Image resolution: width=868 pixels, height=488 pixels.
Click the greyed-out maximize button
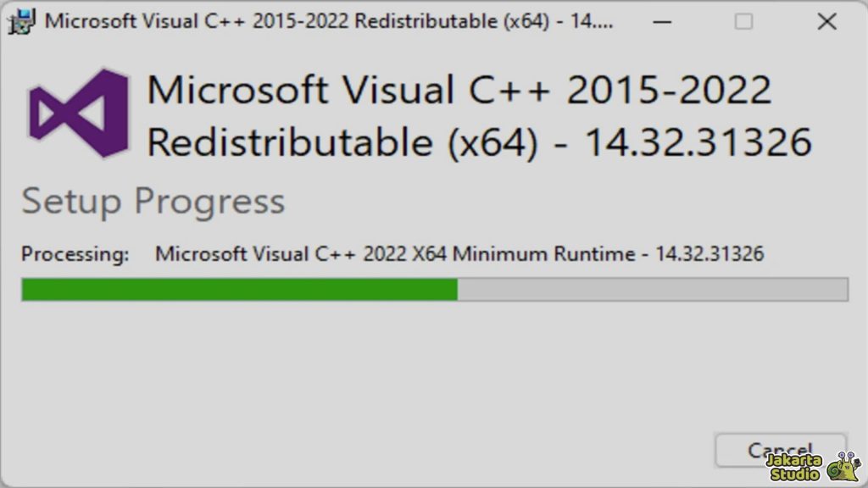[x=743, y=21]
